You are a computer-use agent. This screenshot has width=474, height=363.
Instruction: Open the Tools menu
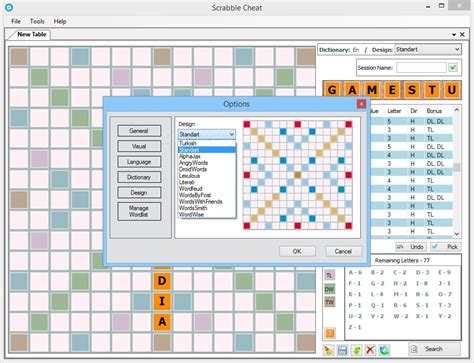coord(37,21)
